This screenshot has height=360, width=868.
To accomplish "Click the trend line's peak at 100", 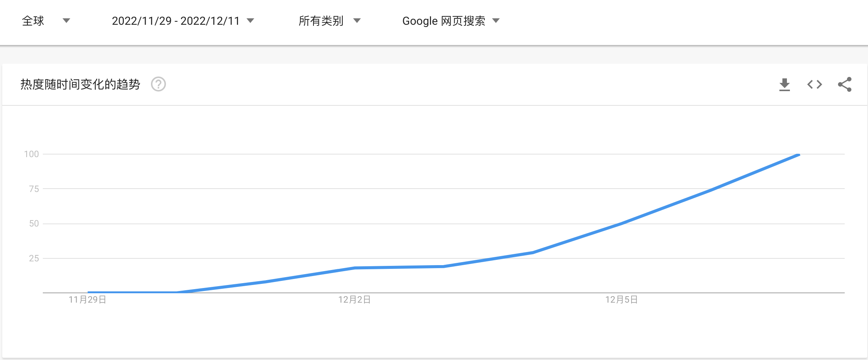I will 799,154.
